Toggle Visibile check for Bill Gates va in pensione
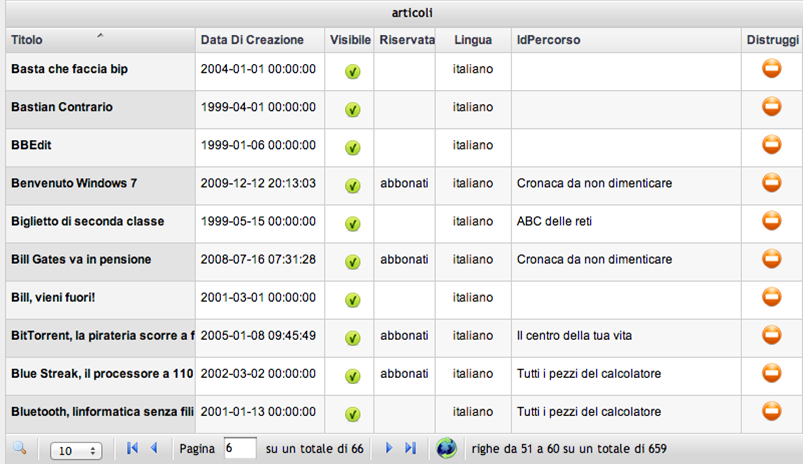The width and height of the screenshot is (803, 464). pos(352,262)
